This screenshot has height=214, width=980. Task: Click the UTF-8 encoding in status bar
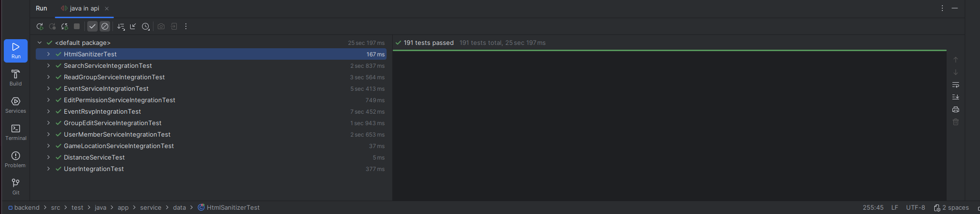pos(915,208)
